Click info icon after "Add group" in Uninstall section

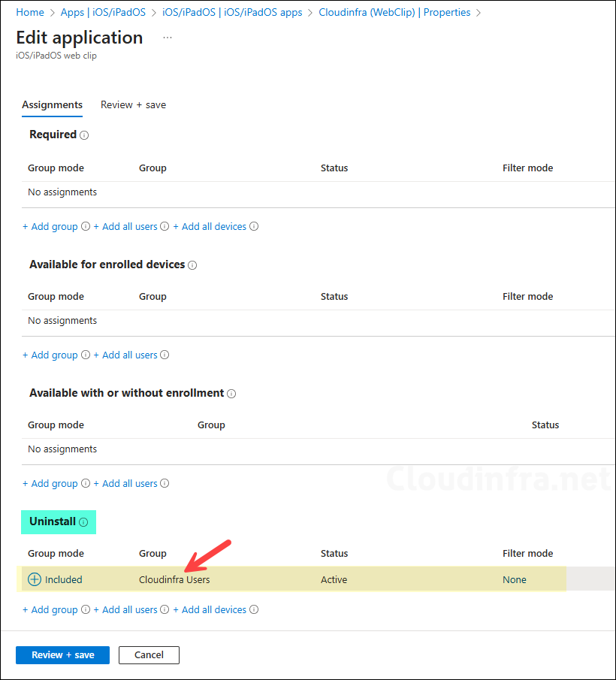point(85,609)
